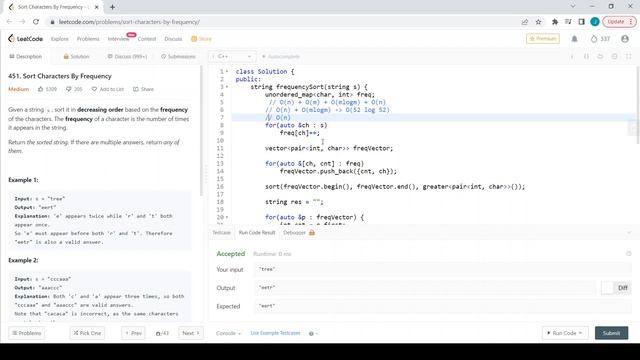
Task: Open editor settings icon
Action: (614, 56)
